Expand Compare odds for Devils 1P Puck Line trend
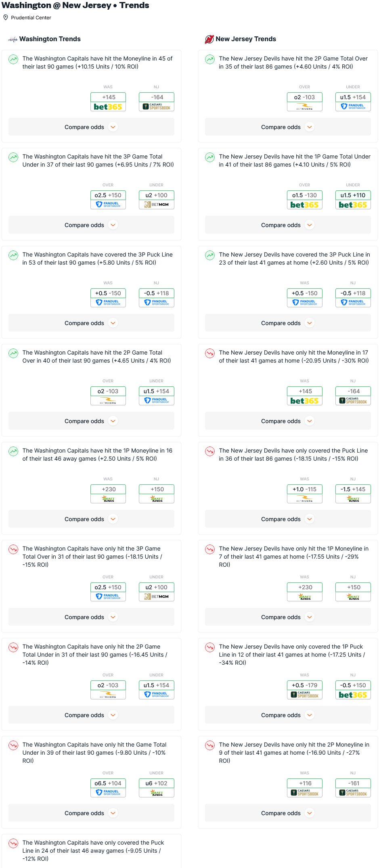 click(x=288, y=715)
